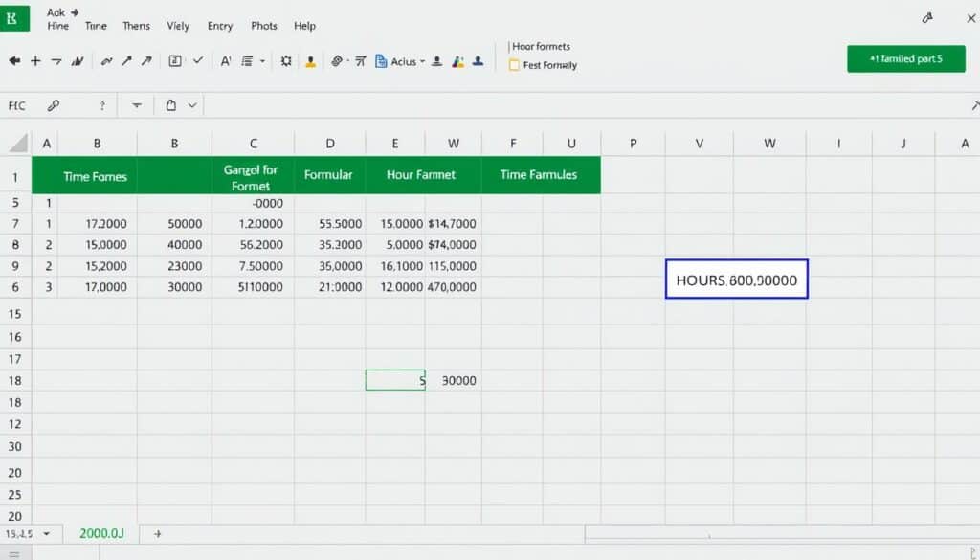Click the equals icon in bottom-left status bar
The width and height of the screenshot is (980, 560).
pyautogui.click(x=13, y=554)
